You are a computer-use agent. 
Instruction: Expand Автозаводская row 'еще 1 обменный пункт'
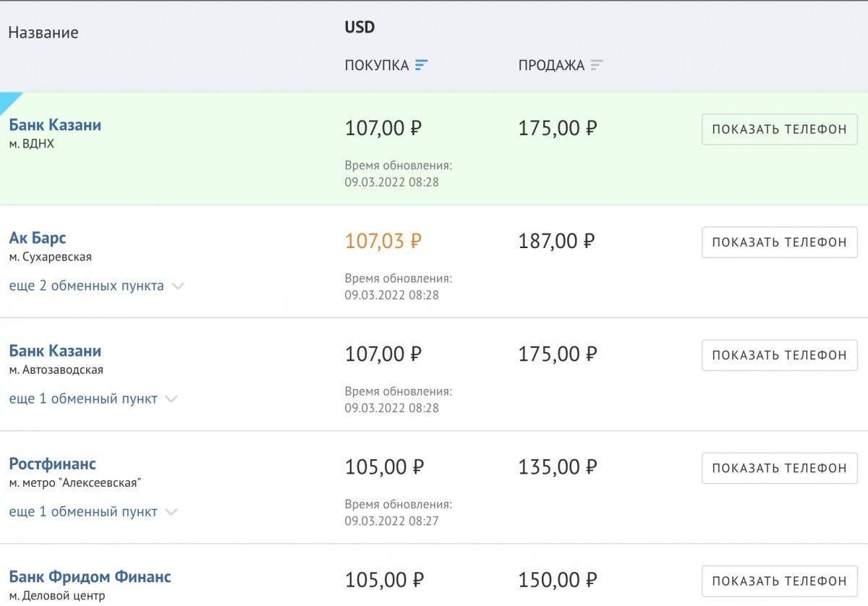[x=93, y=398]
